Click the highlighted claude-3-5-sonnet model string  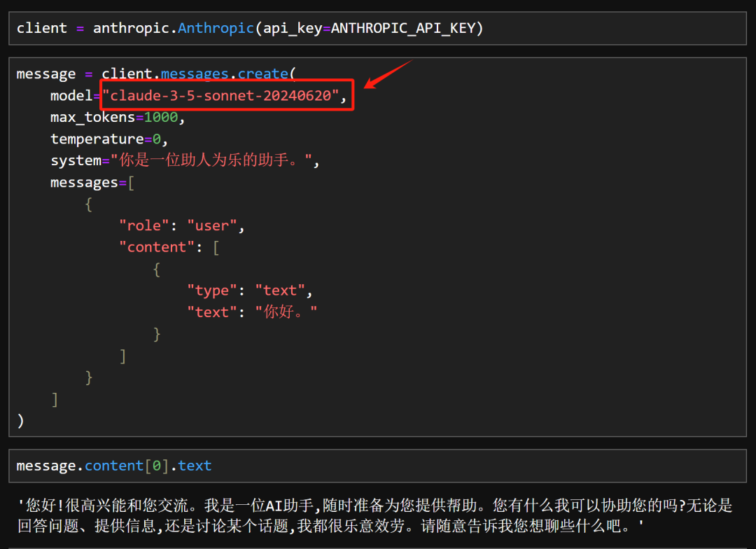[223, 95]
